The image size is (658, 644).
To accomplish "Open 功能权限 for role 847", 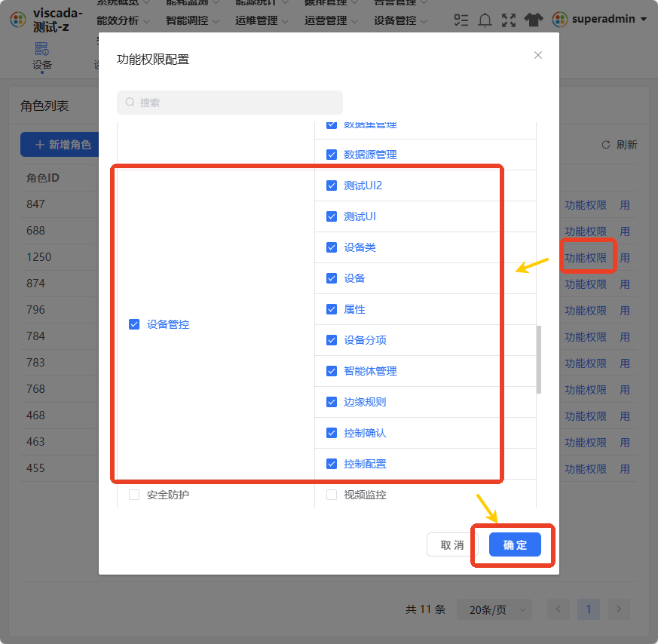I will [x=586, y=205].
